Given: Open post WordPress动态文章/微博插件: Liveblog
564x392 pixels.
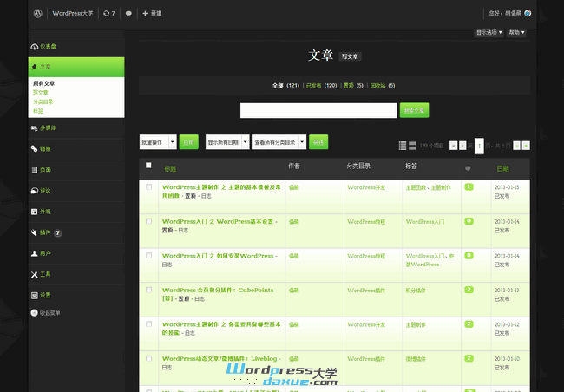Looking at the screenshot, I should 221,358.
